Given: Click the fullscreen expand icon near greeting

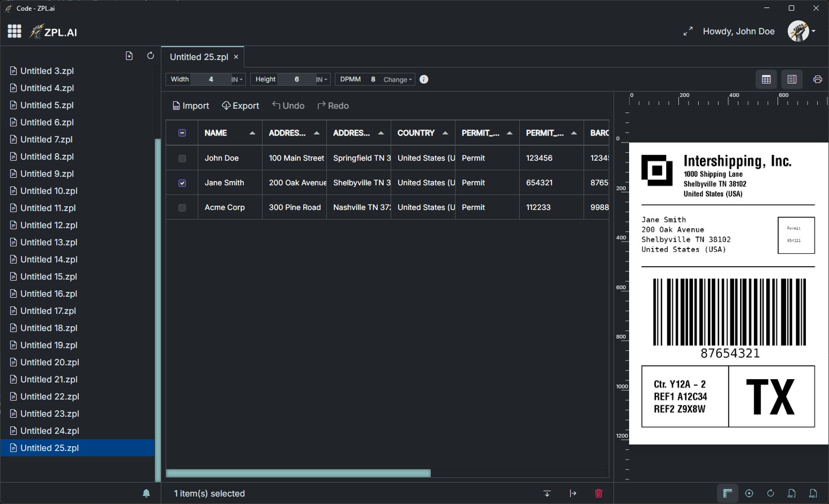Looking at the screenshot, I should pyautogui.click(x=688, y=31).
